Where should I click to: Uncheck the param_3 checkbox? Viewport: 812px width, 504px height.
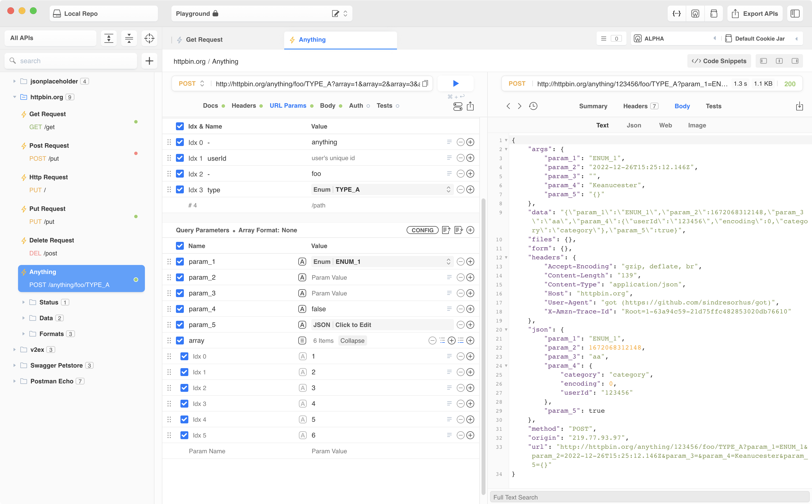click(180, 293)
